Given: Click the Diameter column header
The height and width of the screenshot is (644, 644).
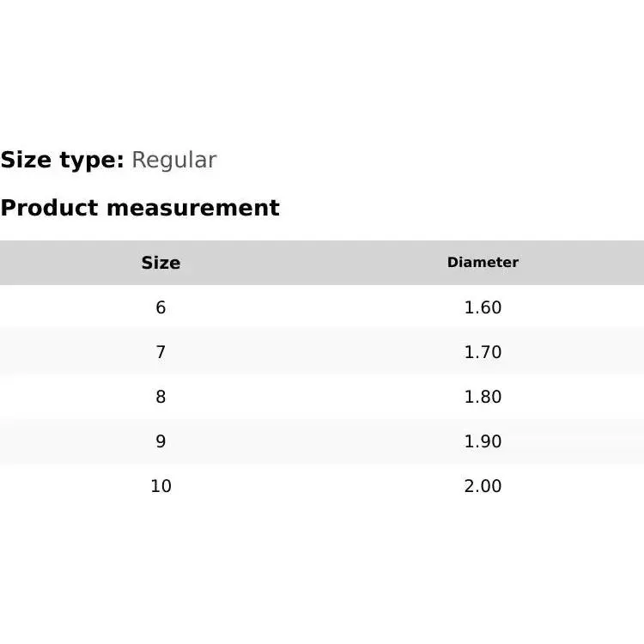Looking at the screenshot, I should point(483,263).
